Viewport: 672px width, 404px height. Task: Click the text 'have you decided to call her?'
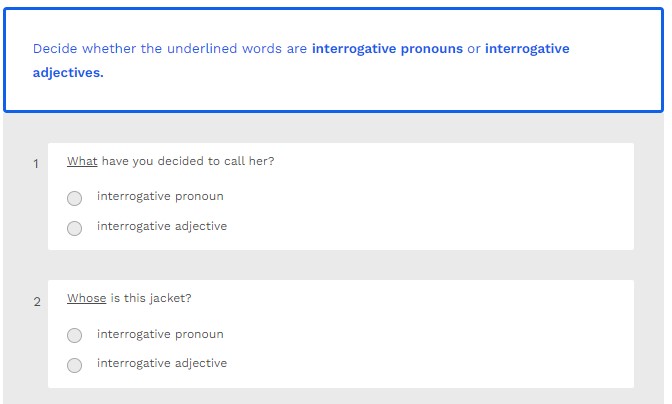click(x=188, y=161)
